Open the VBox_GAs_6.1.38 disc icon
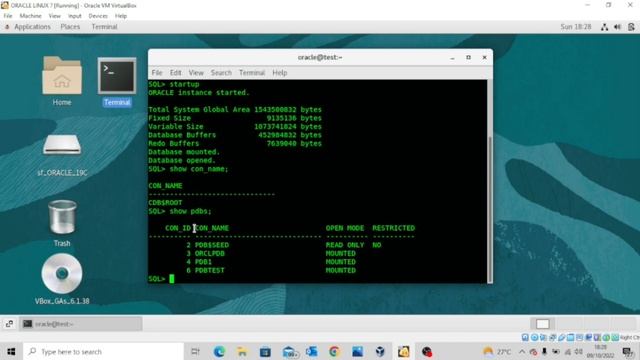The width and height of the screenshot is (640, 360). 62,273
